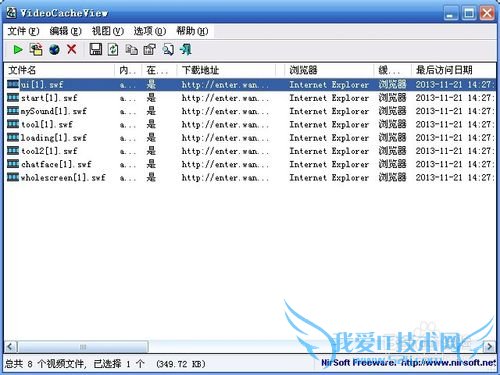Image resolution: width=500 pixels, height=375 pixels.
Task: Open the 帮助(H) menu
Action: (192, 31)
